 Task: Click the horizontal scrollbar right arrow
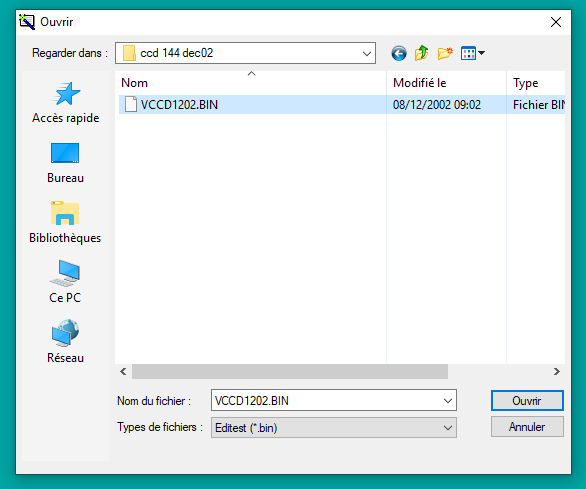click(x=557, y=372)
